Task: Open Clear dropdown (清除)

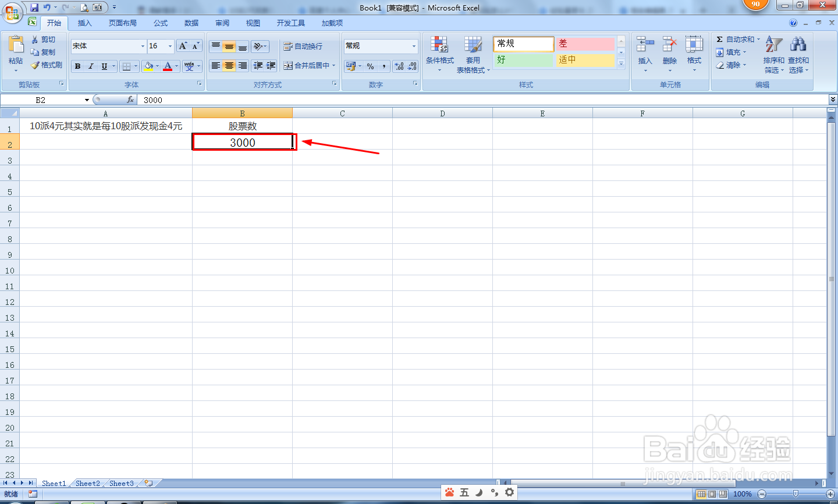Action: [731, 65]
